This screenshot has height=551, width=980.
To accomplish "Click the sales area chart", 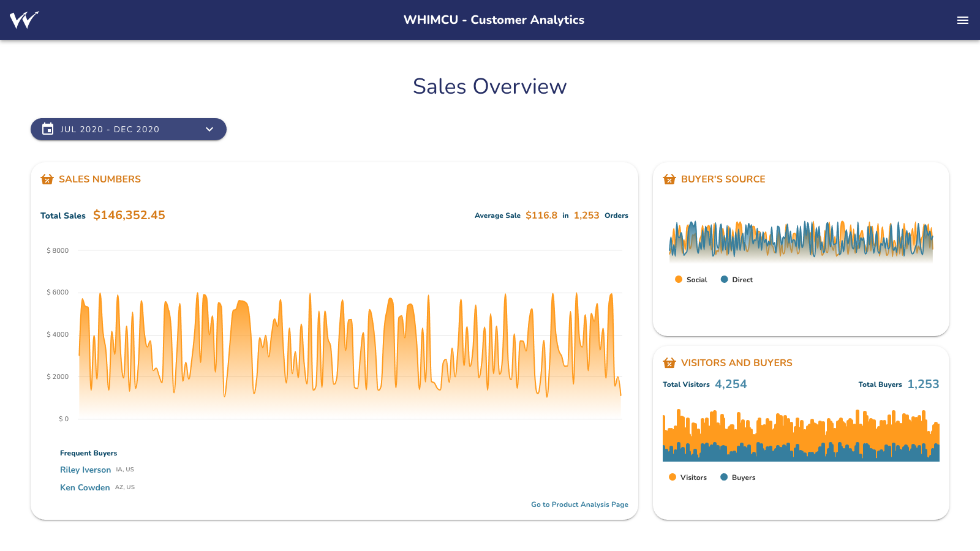I will pos(349,355).
